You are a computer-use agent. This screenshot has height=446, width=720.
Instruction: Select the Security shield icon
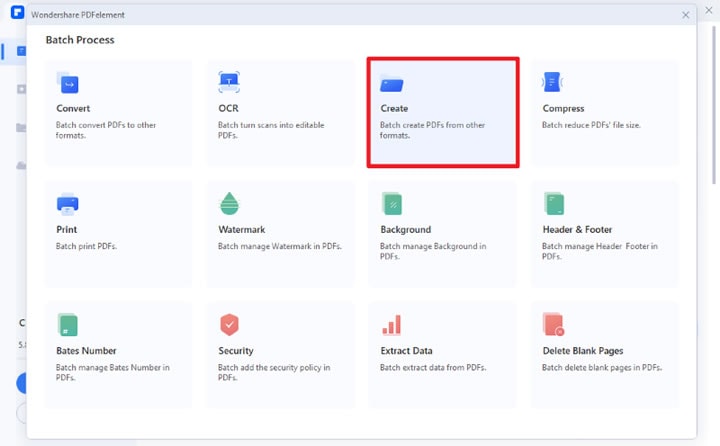pyautogui.click(x=229, y=325)
